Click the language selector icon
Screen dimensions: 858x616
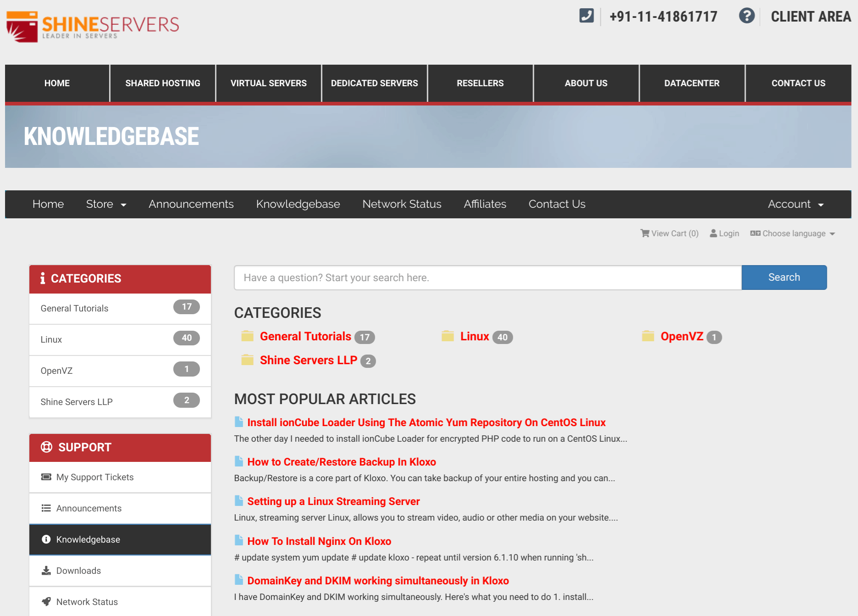(755, 233)
